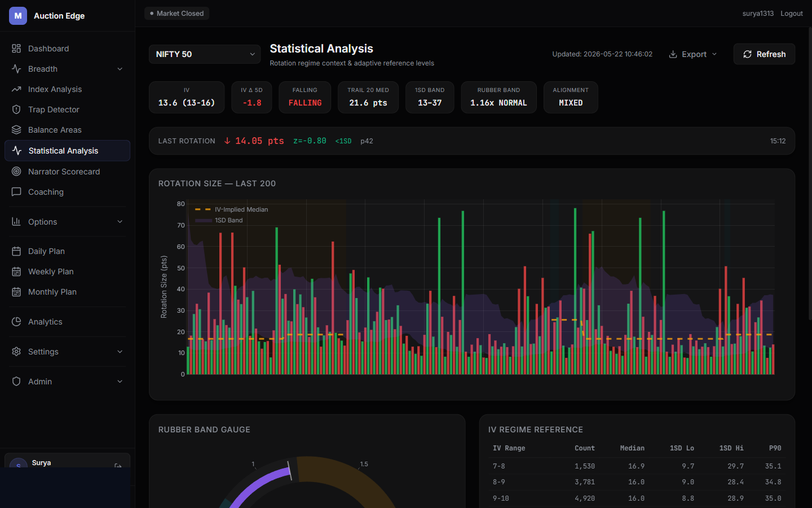Click the z=-0.80 value

point(310,141)
